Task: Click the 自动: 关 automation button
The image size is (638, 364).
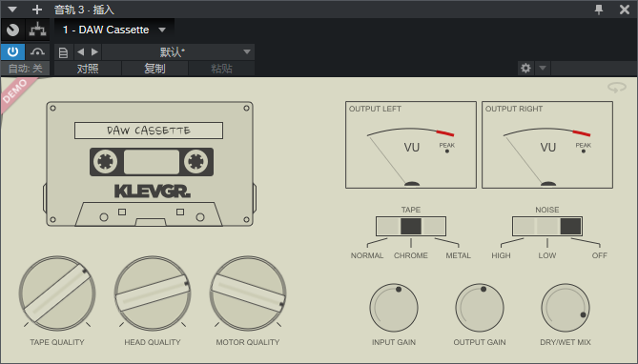Action: (25, 69)
